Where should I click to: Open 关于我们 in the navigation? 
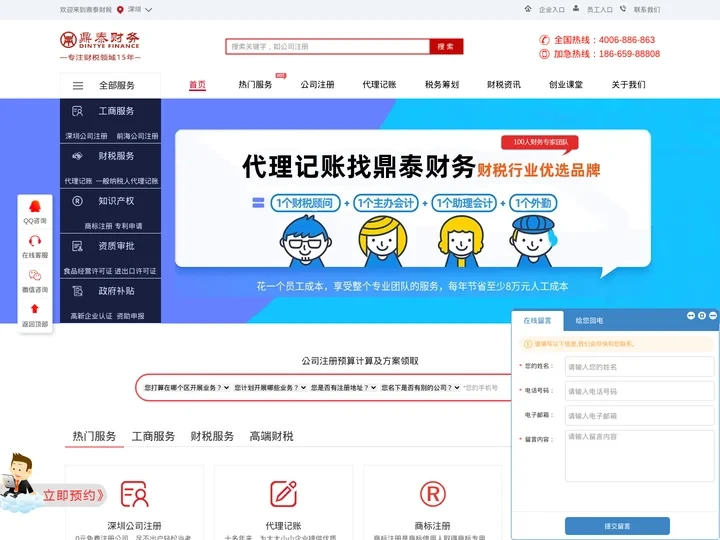click(x=628, y=84)
